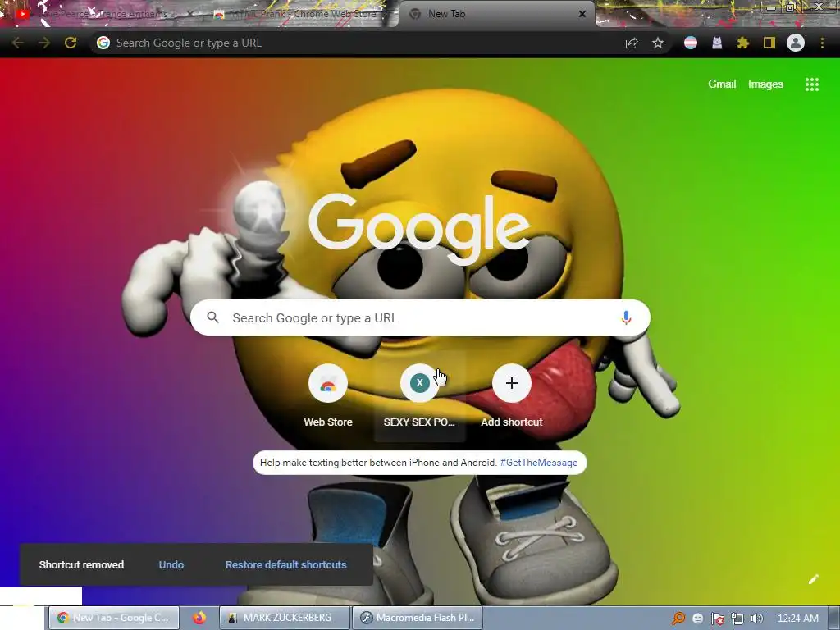Click the Google icon in the omnibox
Image resolution: width=840 pixels, height=630 pixels.
click(103, 43)
